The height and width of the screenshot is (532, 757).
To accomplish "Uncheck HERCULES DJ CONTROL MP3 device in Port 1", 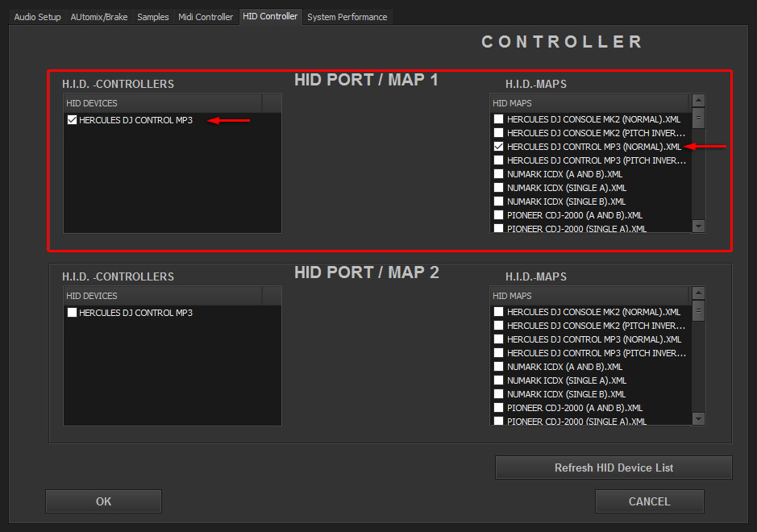I will 73,120.
